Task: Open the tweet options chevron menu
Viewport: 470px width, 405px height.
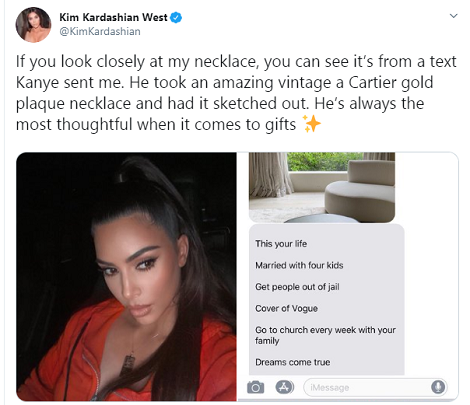Action: click(x=453, y=16)
